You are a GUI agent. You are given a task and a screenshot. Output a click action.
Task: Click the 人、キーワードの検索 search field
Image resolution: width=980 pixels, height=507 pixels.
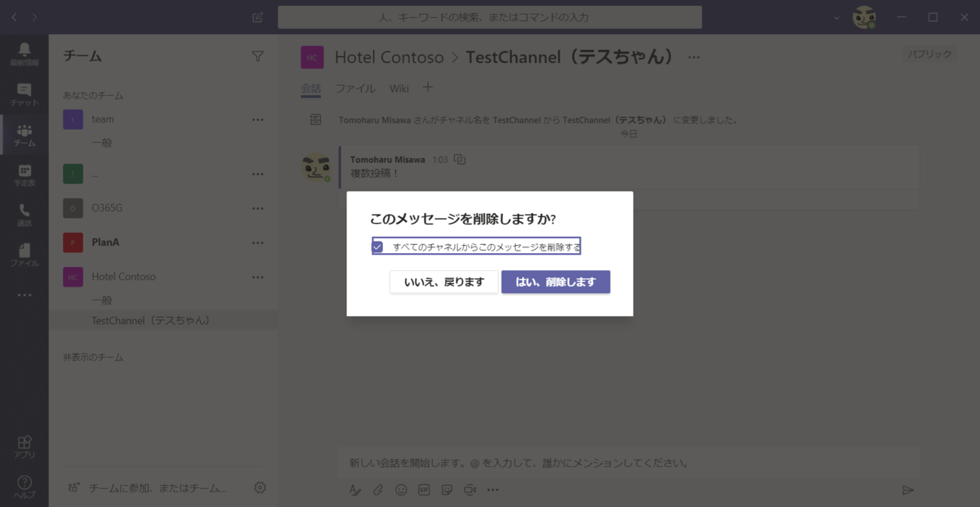click(x=490, y=17)
